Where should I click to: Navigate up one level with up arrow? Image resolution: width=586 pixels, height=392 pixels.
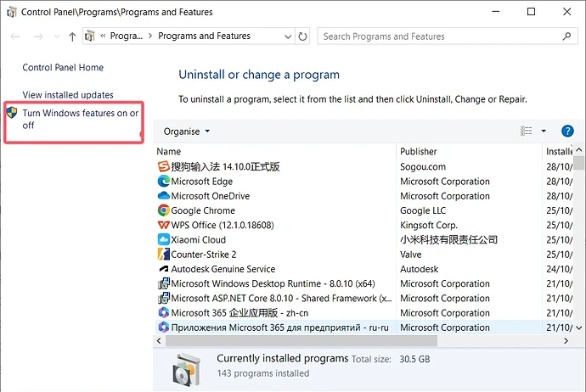[x=72, y=36]
